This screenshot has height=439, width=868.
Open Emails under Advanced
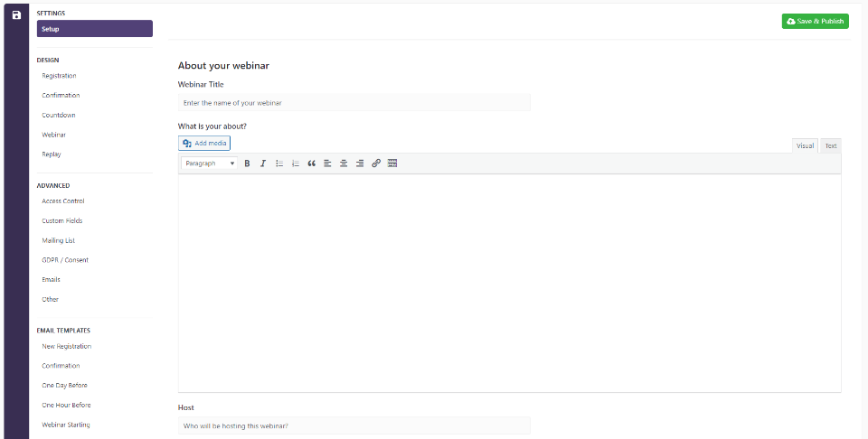click(51, 280)
